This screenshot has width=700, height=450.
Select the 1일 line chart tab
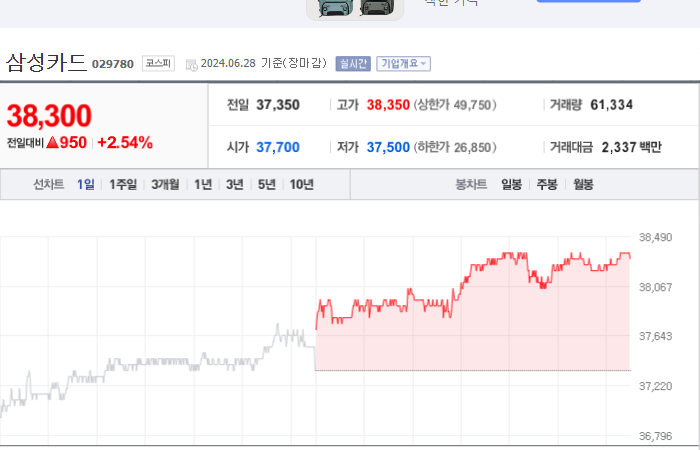pos(86,184)
